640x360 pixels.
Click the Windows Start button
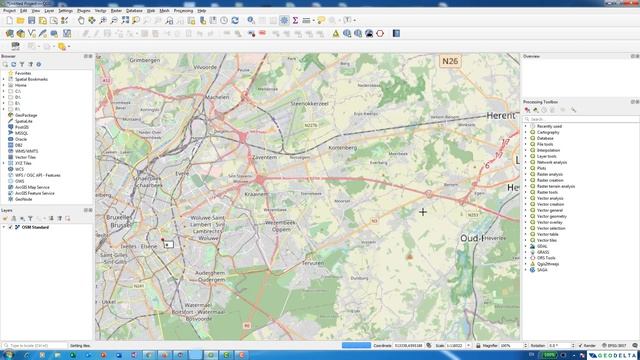8,355
